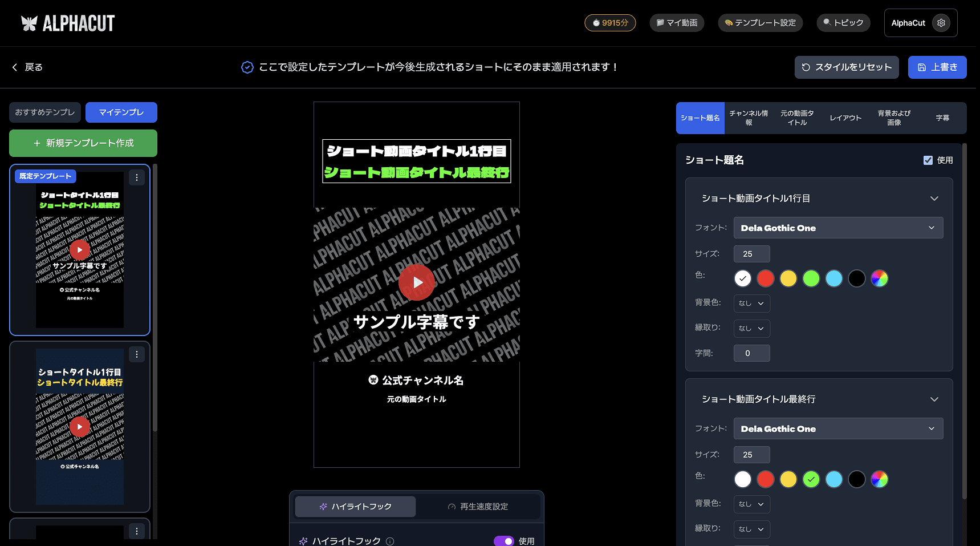Collapse the ショート動画タイトル1行目 section
This screenshot has width=980, height=546.
(x=934, y=198)
